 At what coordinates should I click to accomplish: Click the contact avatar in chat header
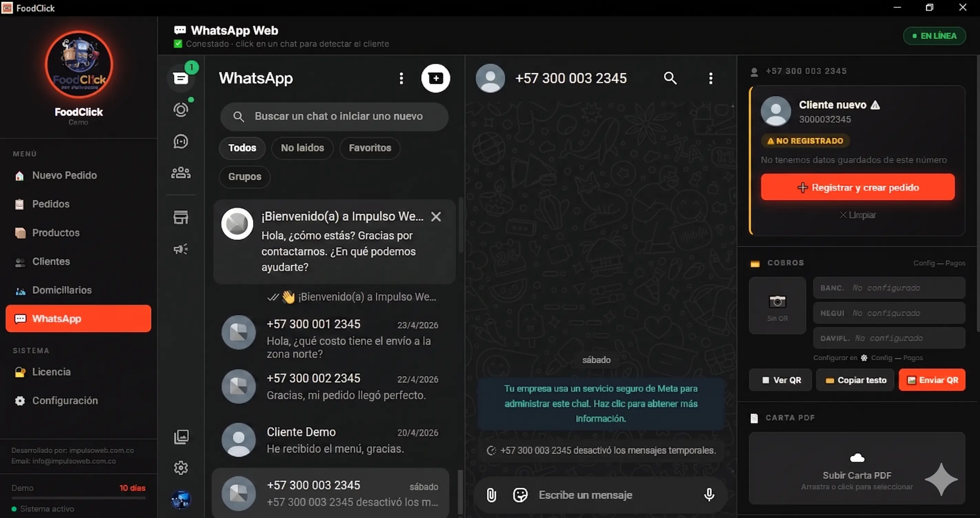(490, 78)
